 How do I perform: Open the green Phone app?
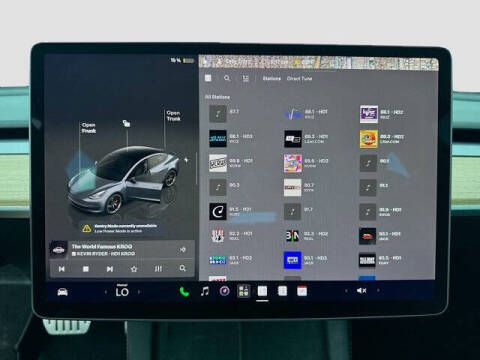tap(184, 292)
